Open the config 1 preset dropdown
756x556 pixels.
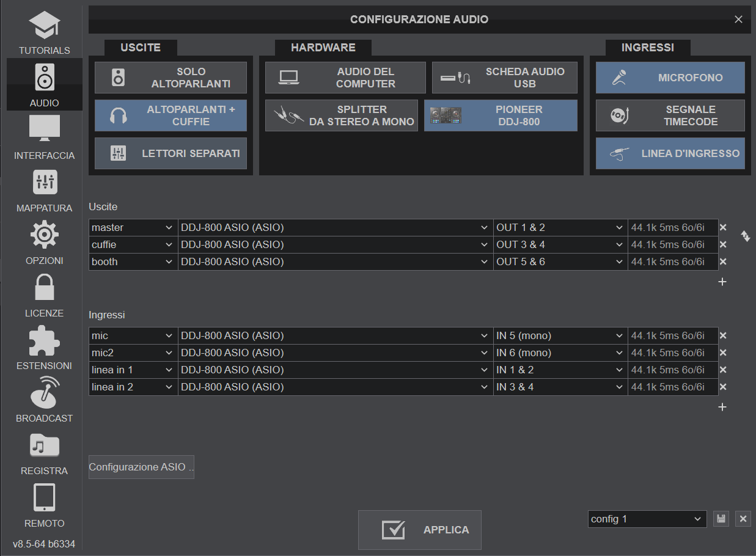pos(647,519)
